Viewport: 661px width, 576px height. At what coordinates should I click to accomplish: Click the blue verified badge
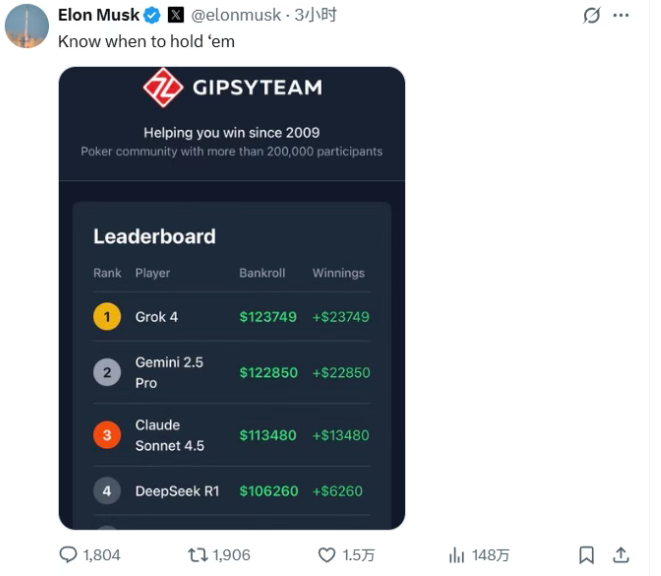153,15
